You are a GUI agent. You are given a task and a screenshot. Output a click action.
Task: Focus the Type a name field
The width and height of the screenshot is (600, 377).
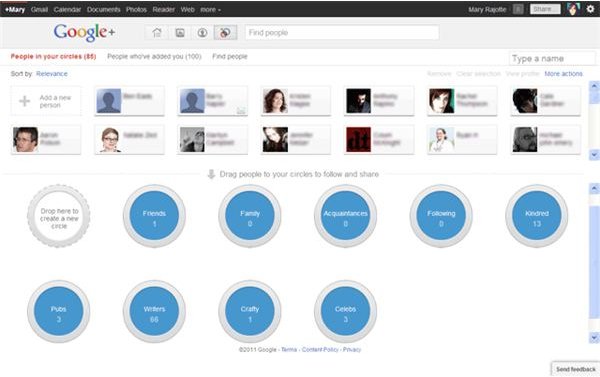(x=553, y=59)
